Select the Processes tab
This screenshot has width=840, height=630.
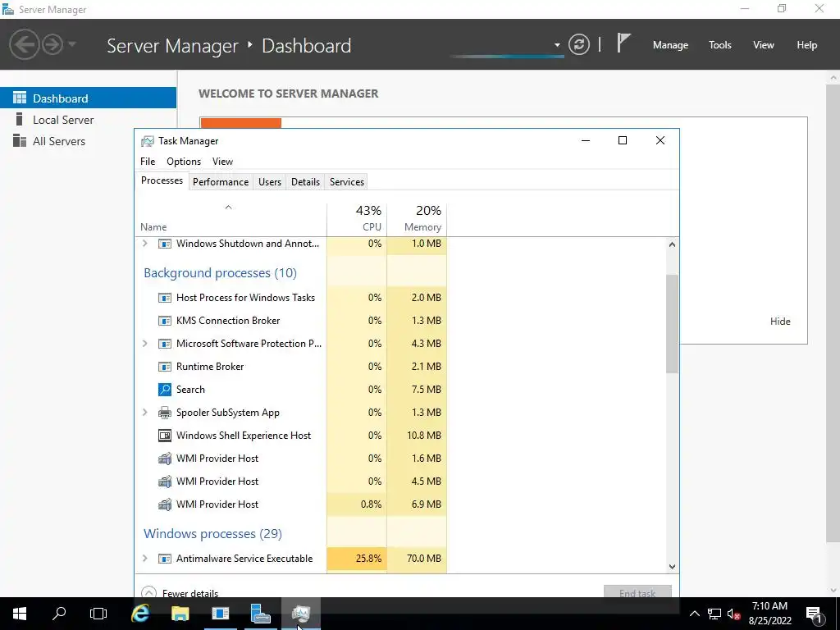point(162,180)
